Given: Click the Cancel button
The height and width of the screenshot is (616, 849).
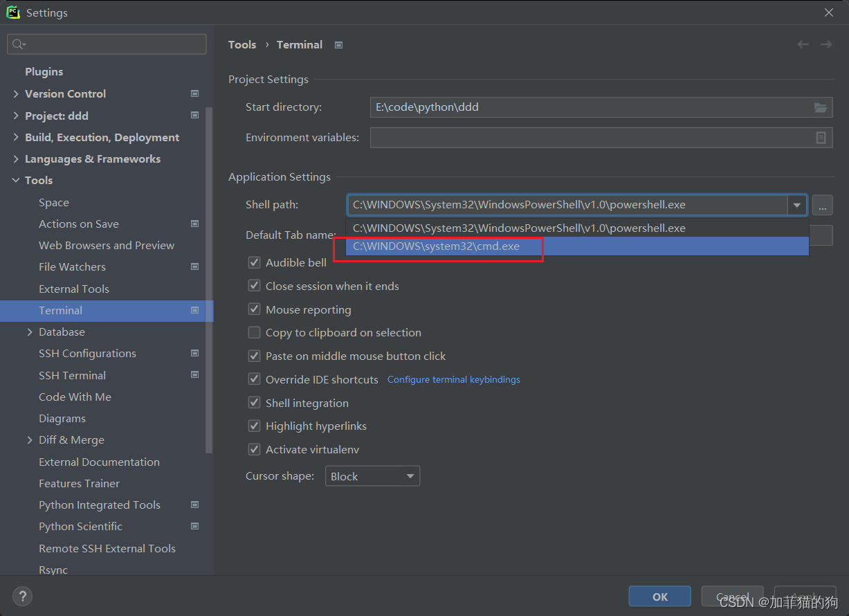Looking at the screenshot, I should 732,597.
